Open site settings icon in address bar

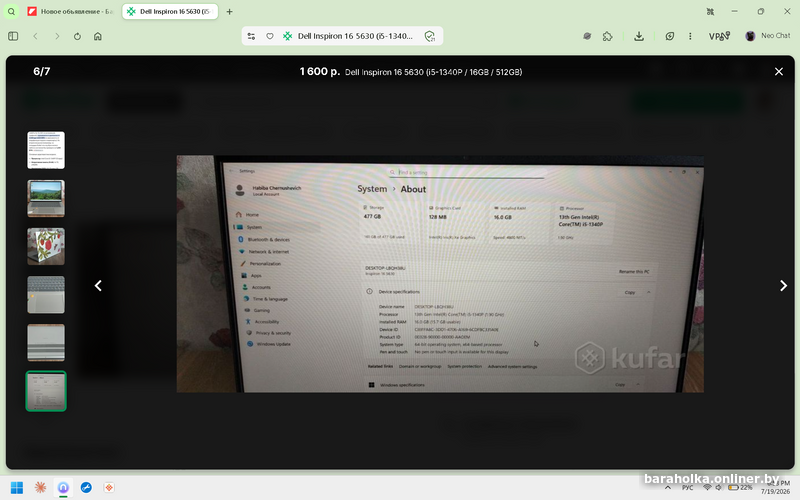click(x=251, y=36)
